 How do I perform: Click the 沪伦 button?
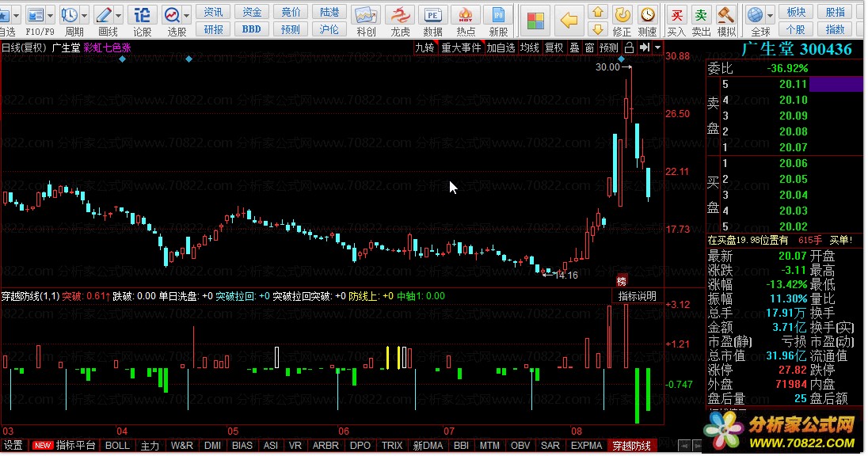329,28
